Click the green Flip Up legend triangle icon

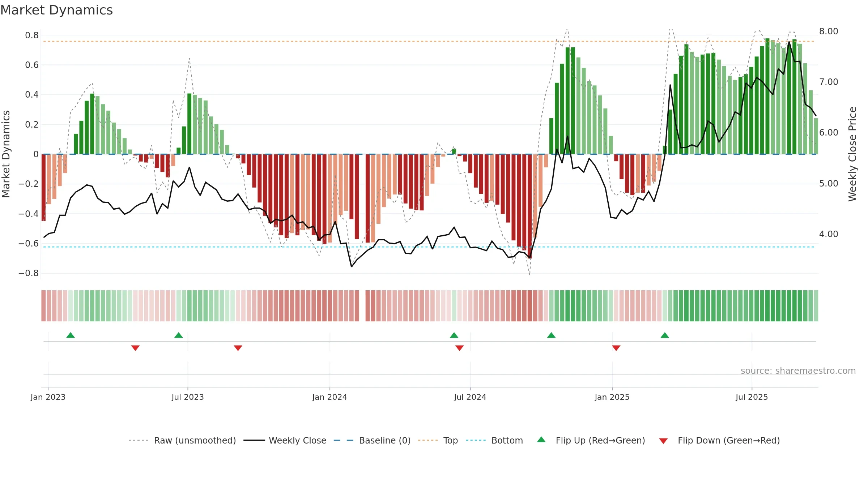coord(541,440)
